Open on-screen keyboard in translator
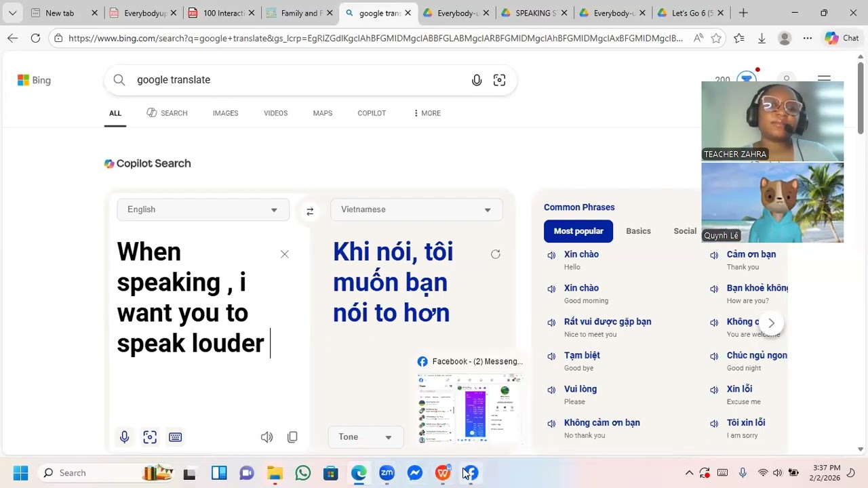Viewport: 868px width, 488px height. (175, 437)
